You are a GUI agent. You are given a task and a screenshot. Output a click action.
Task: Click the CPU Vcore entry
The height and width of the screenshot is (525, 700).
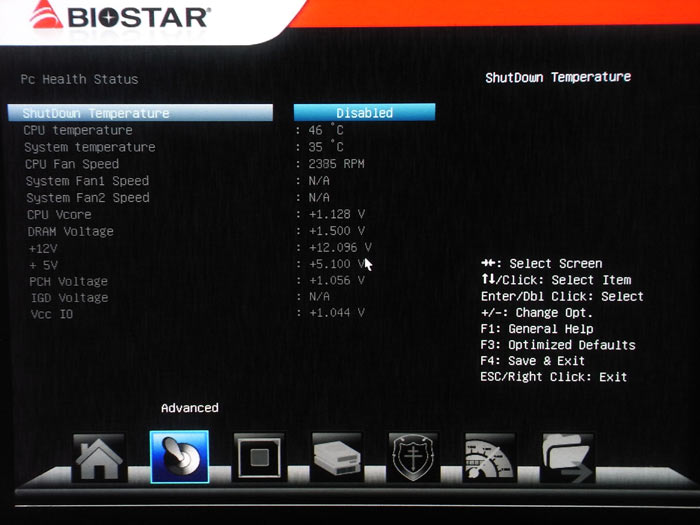pos(59,214)
